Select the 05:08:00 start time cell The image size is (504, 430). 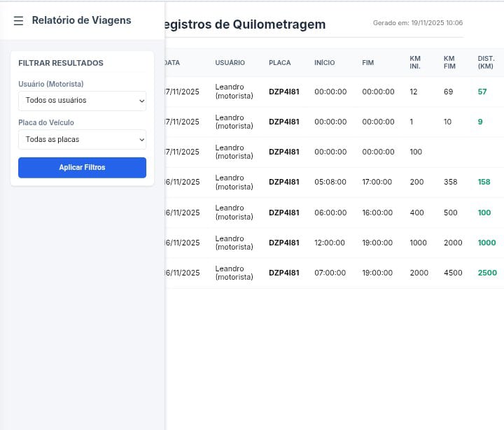point(330,182)
